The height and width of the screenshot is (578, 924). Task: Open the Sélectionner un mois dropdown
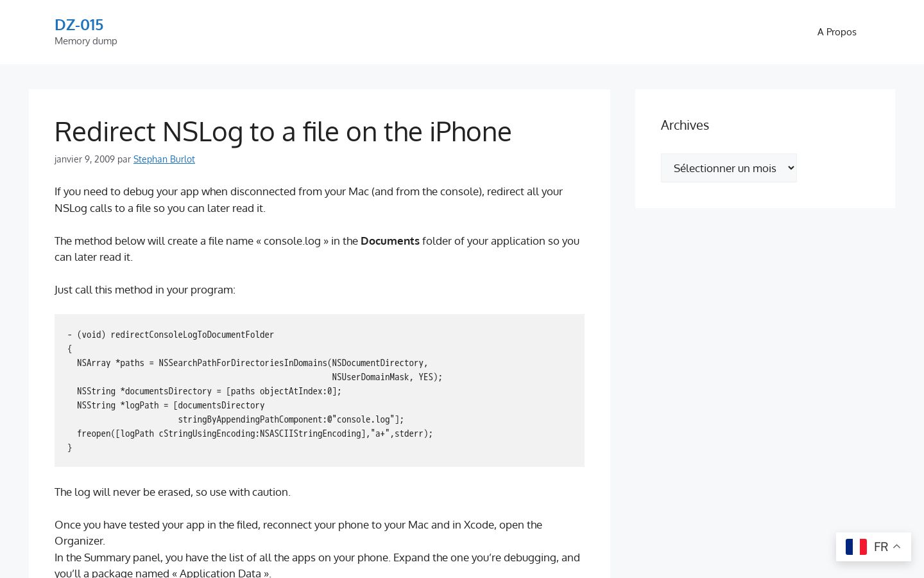tap(728, 168)
